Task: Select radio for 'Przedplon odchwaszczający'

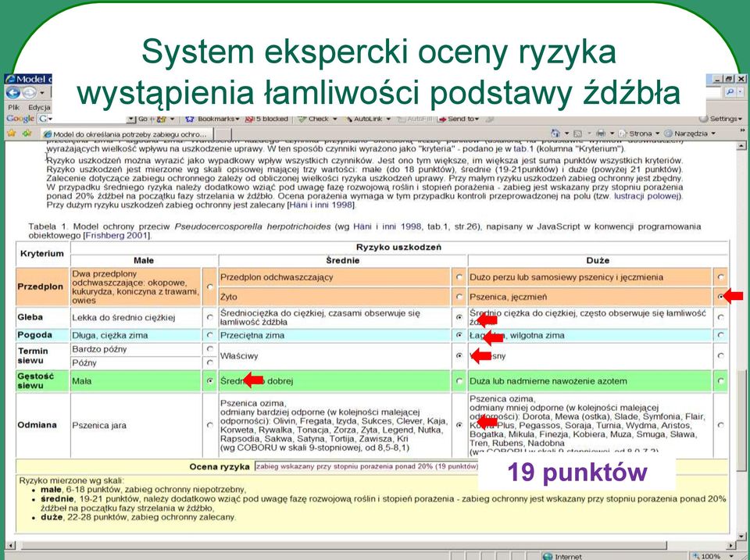Action: (x=459, y=277)
